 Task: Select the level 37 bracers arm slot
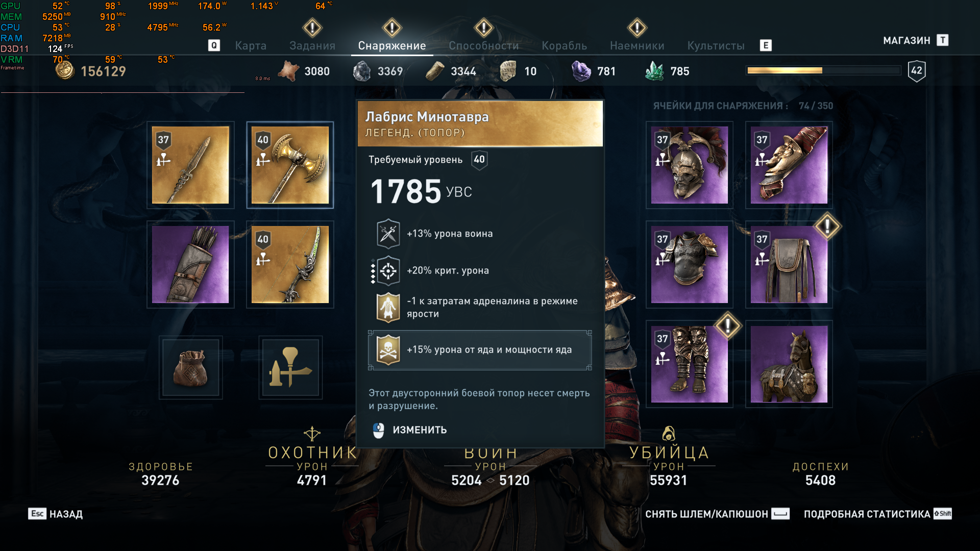pyautogui.click(x=789, y=165)
